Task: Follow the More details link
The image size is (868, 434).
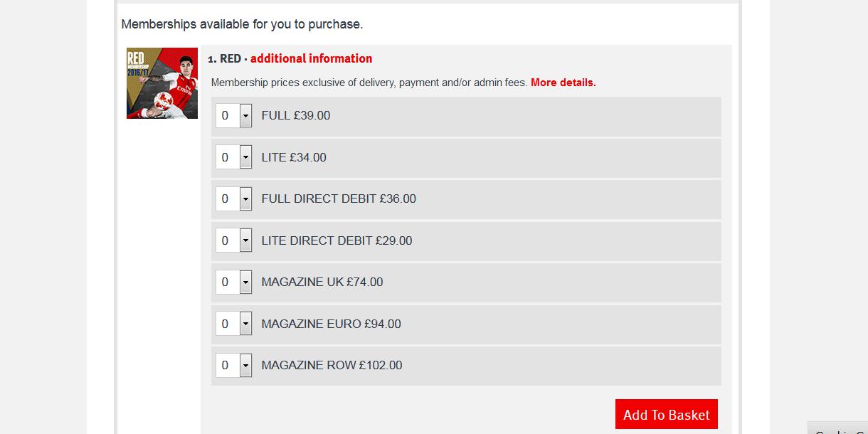Action: (x=563, y=83)
